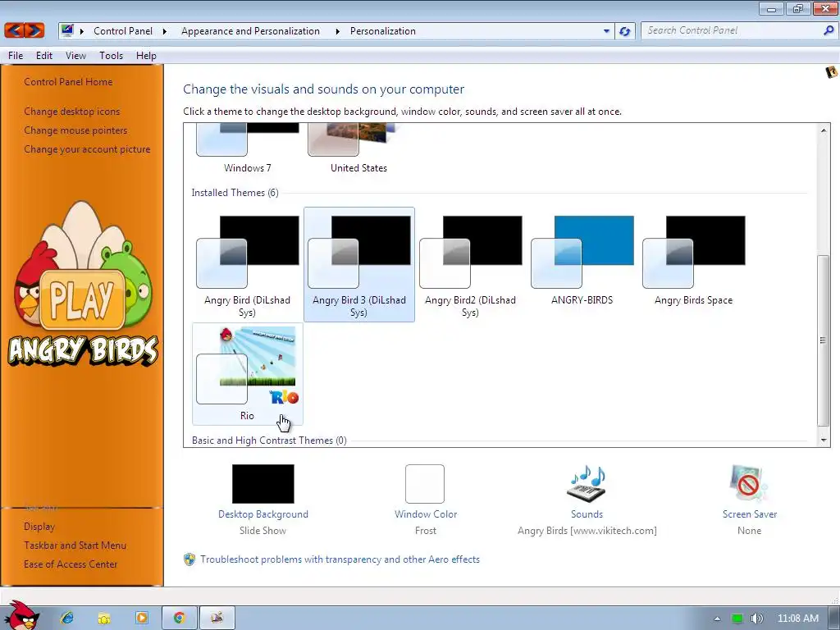Open Change mouse pointers link
Screen dimensions: 840x630
pyautogui.click(x=75, y=130)
